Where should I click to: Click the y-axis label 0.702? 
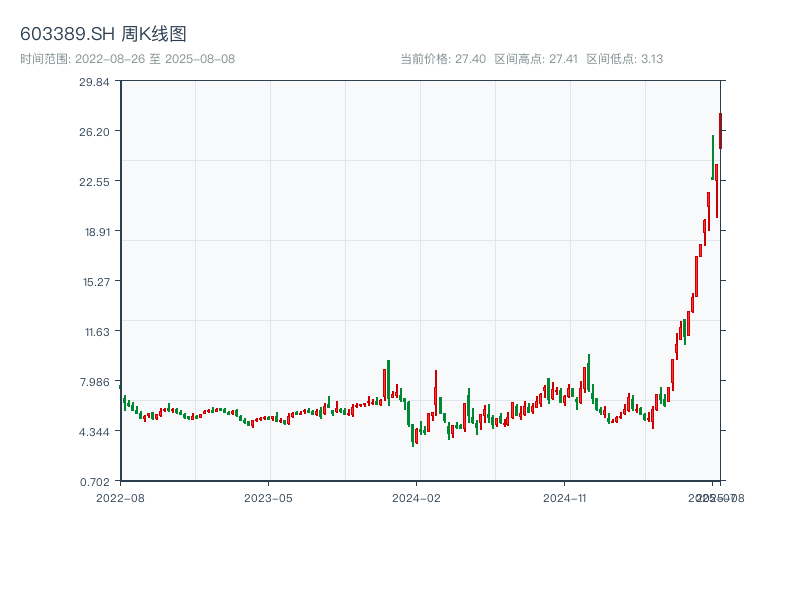tap(95, 482)
